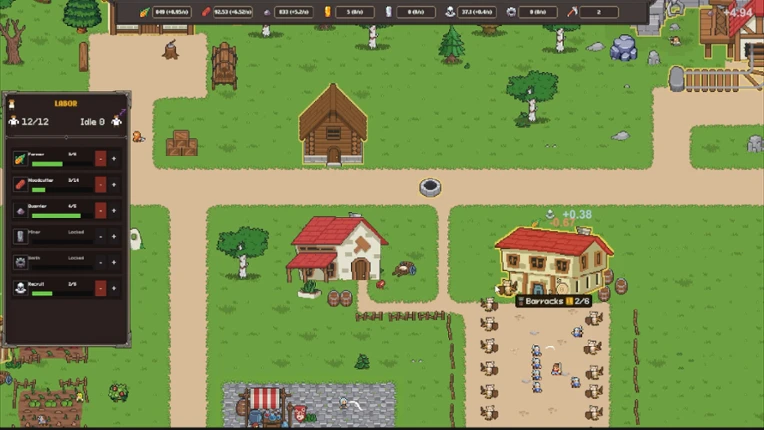
Task: Click the Smith row plus button
Action: (114, 262)
